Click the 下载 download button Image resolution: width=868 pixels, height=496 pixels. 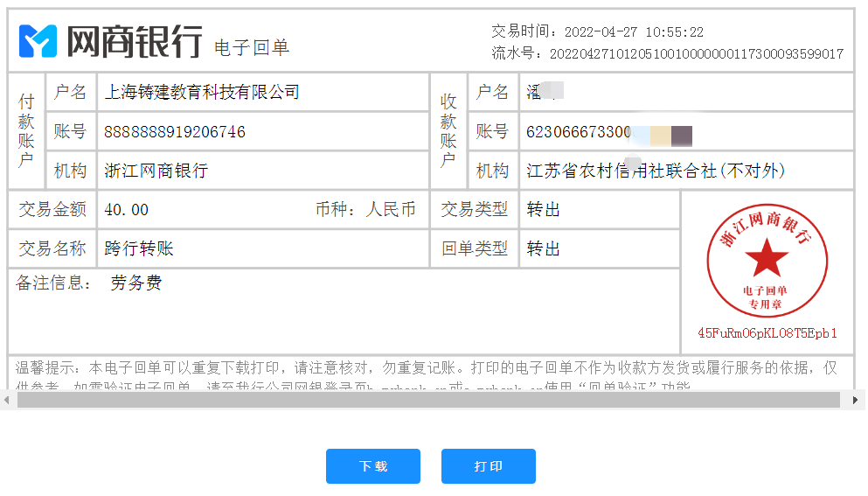(x=373, y=466)
